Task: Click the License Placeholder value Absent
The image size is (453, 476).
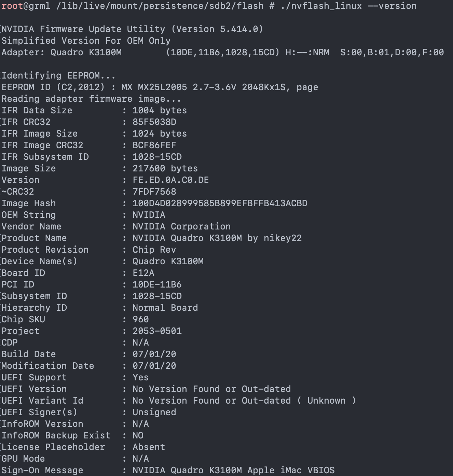Action: coord(149,447)
